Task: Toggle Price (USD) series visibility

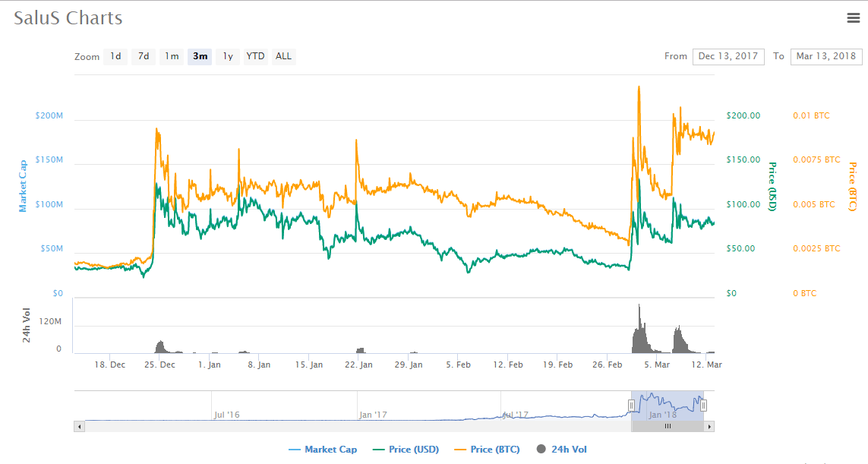Action: pos(406,450)
